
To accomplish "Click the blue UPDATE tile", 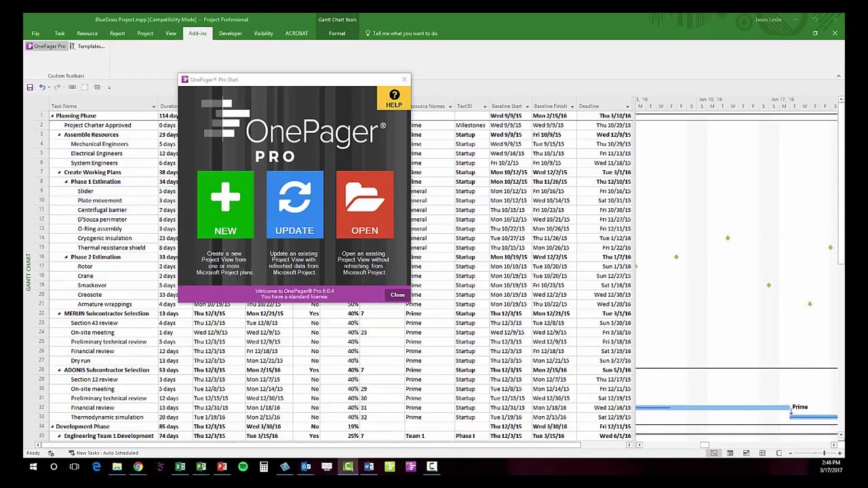I will coord(294,205).
